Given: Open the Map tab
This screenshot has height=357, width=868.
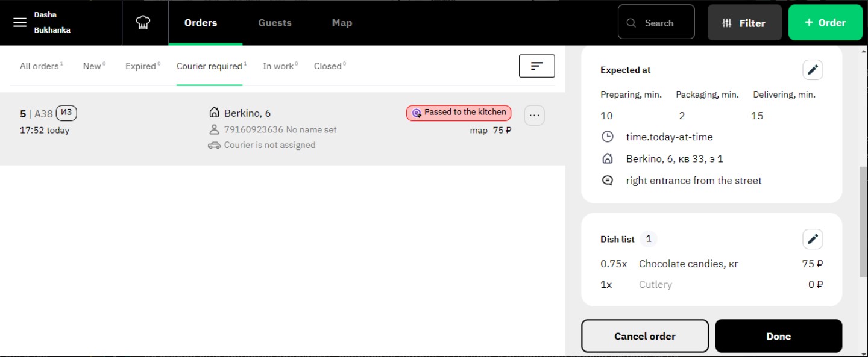Looking at the screenshot, I should pyautogui.click(x=342, y=23).
